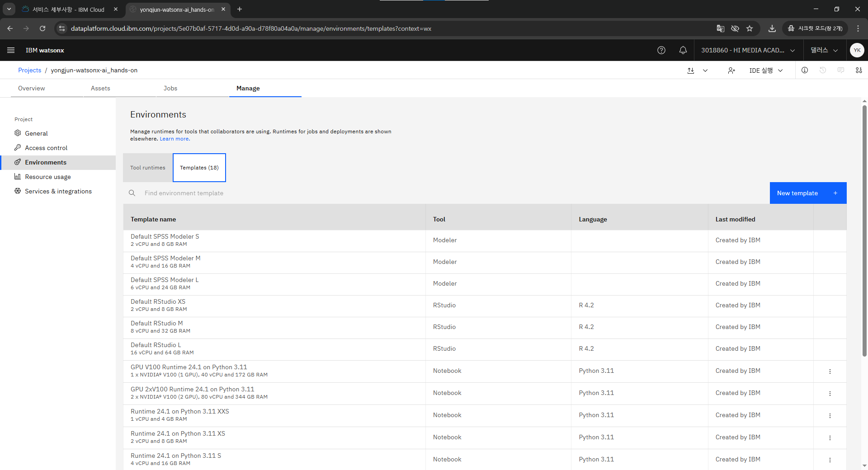Open overflow menu for GPU V100 Runtime row
868x470 pixels.
tap(830, 371)
